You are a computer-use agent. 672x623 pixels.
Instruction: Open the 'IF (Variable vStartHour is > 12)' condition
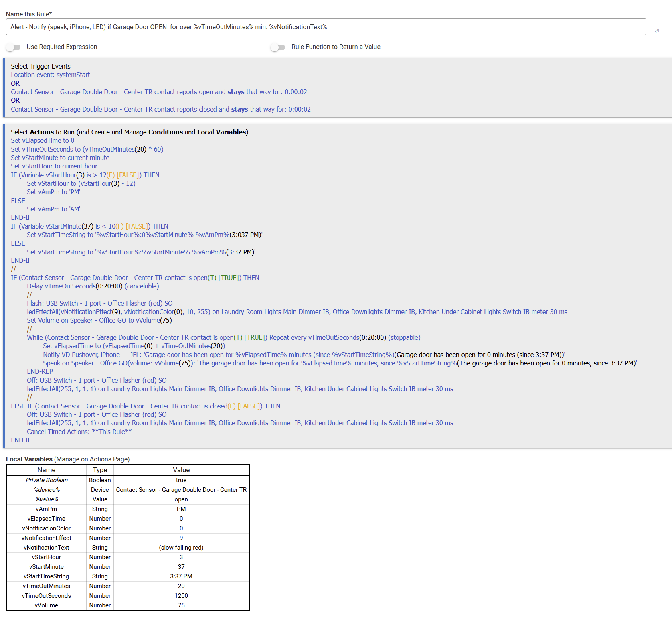pos(85,175)
